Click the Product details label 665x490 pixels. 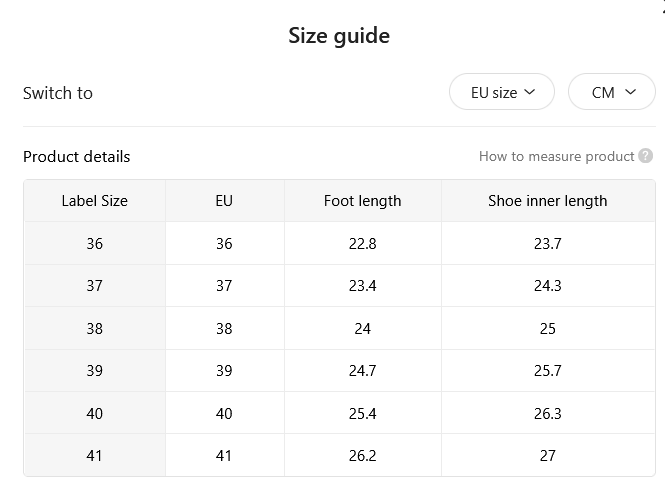point(76,157)
